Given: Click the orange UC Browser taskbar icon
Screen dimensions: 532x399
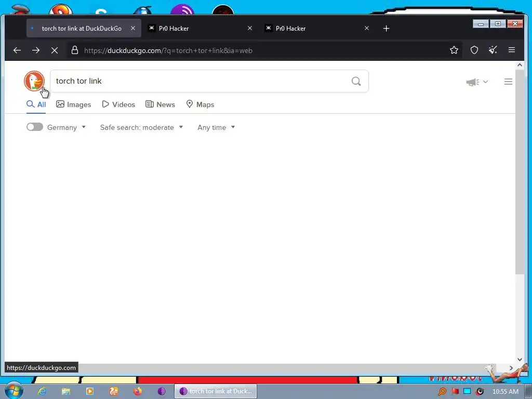Looking at the screenshot, I should click(x=114, y=391).
